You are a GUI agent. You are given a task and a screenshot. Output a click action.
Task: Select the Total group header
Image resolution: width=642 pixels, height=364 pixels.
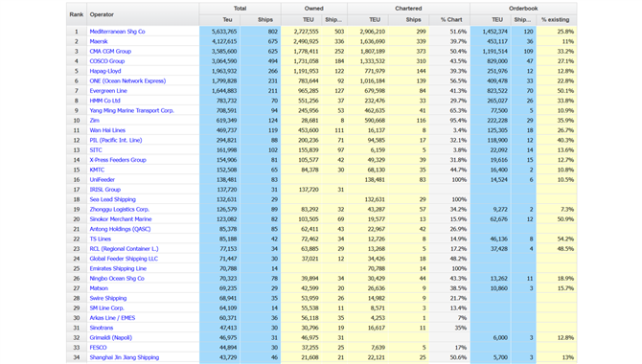pyautogui.click(x=240, y=9)
